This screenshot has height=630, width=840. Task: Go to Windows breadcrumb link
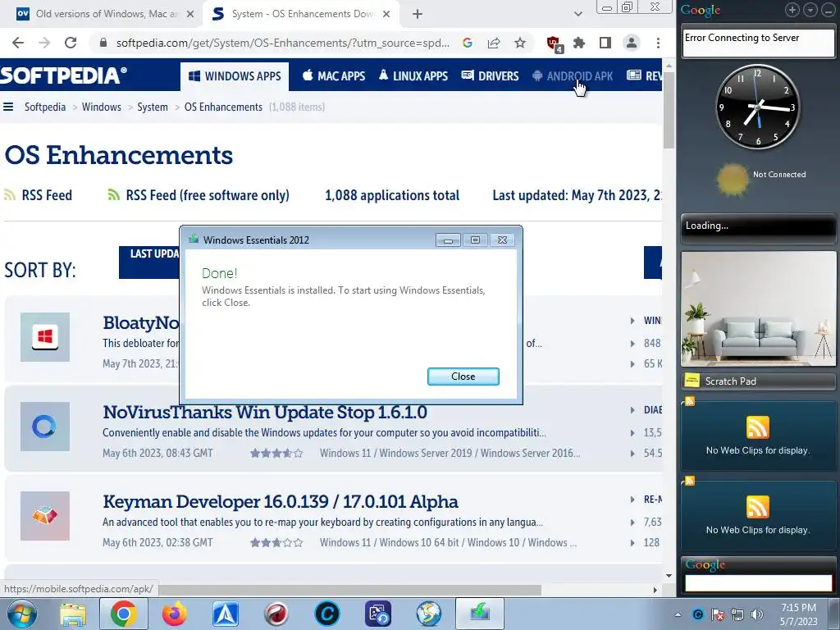click(101, 107)
